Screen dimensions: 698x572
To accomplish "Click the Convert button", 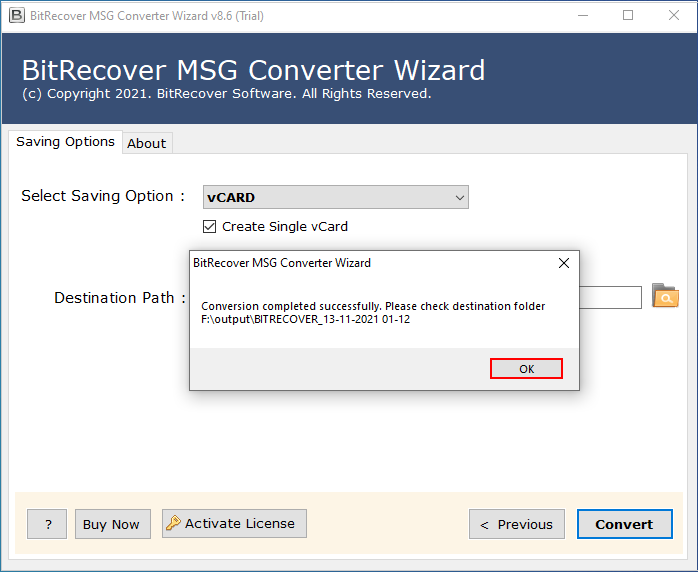I will point(625,524).
